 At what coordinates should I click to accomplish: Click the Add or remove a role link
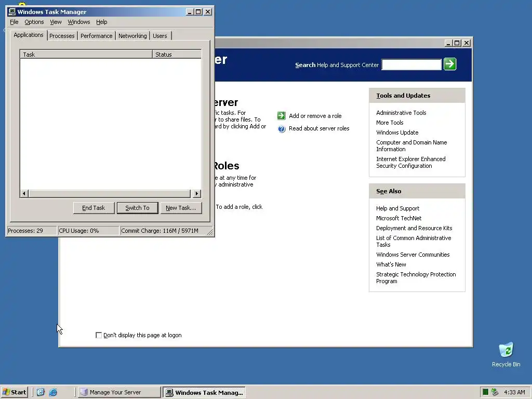(x=315, y=116)
